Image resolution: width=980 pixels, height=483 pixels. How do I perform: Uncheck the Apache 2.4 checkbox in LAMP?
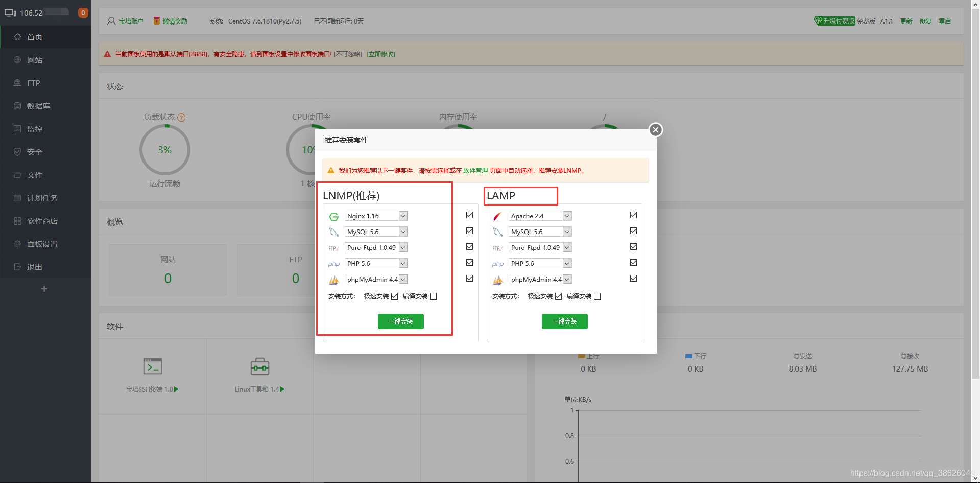click(x=634, y=215)
